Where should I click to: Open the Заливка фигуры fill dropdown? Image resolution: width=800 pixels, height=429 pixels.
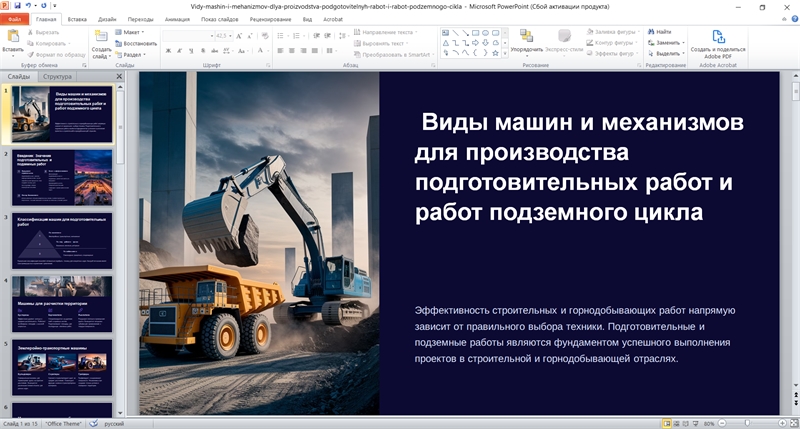pyautogui.click(x=612, y=32)
